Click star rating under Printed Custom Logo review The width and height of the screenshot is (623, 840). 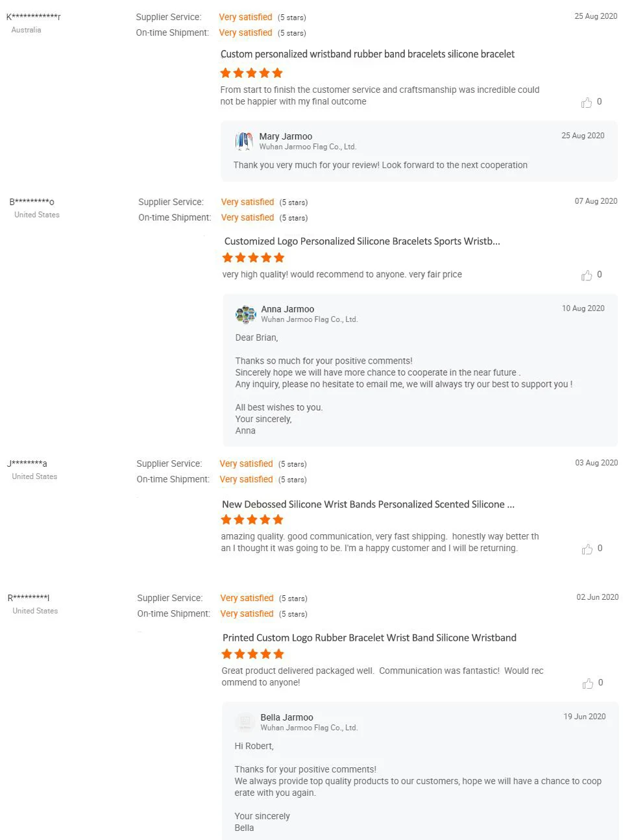click(252, 654)
